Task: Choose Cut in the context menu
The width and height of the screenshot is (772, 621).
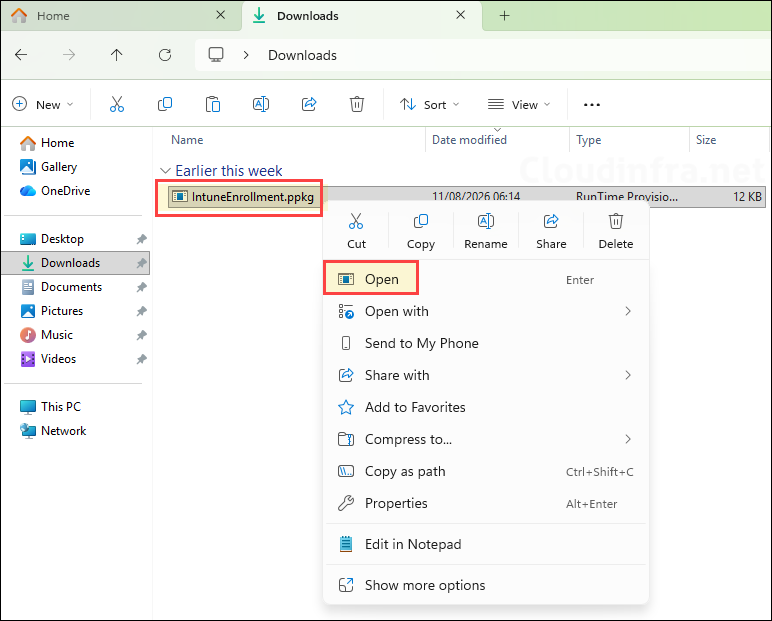Action: 356,231
